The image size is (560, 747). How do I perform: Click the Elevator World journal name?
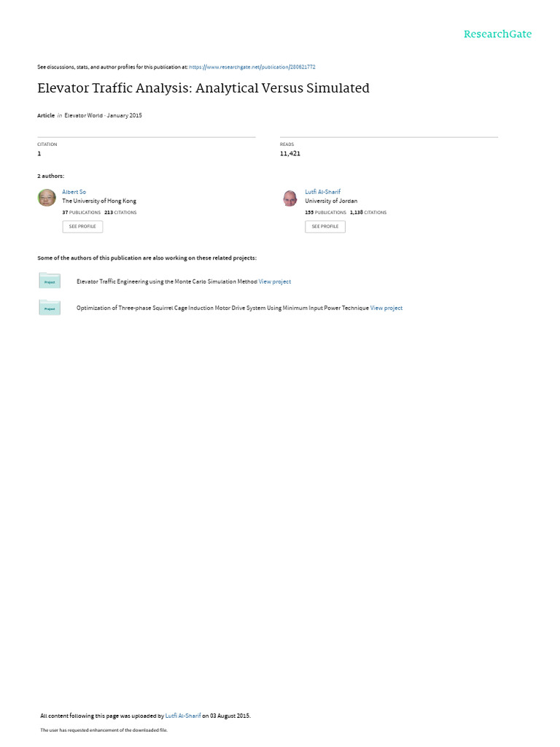pyautogui.click(x=83, y=116)
